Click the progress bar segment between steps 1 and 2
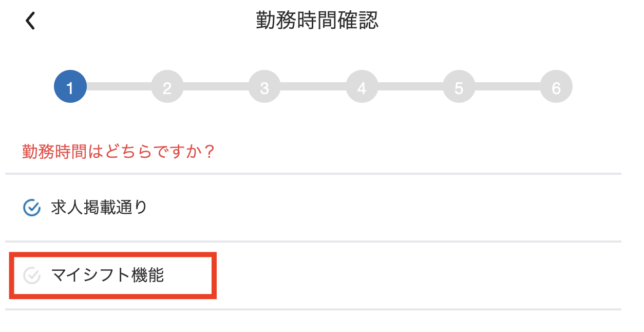 tap(119, 86)
